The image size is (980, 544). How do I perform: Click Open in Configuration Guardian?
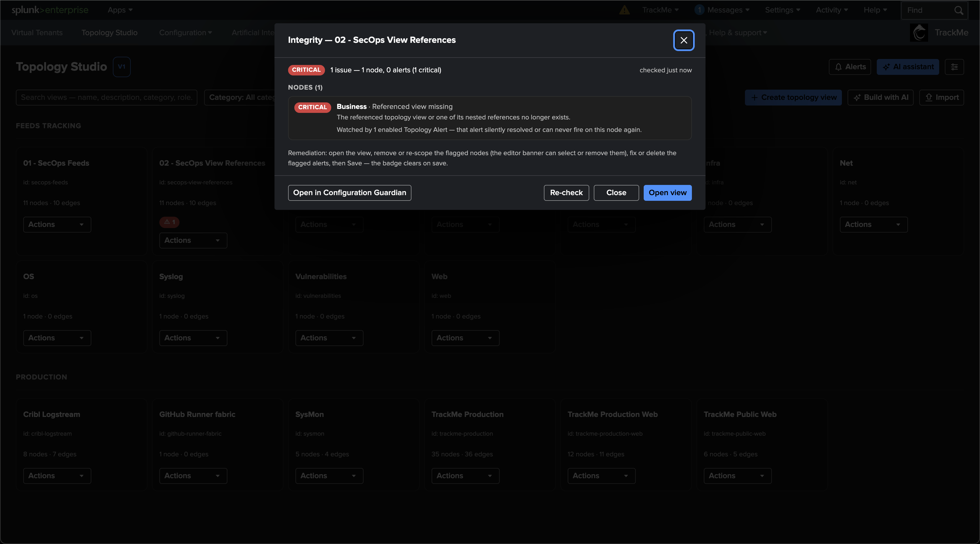click(x=350, y=193)
